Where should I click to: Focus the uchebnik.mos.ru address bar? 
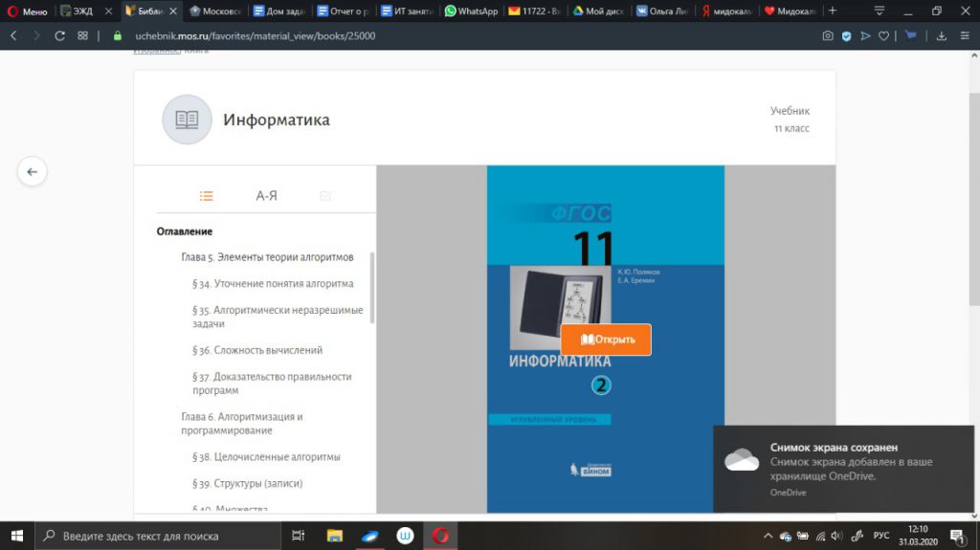(x=255, y=36)
